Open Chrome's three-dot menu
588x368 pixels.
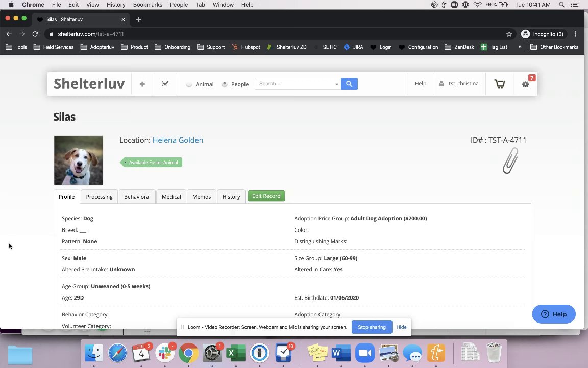point(575,34)
